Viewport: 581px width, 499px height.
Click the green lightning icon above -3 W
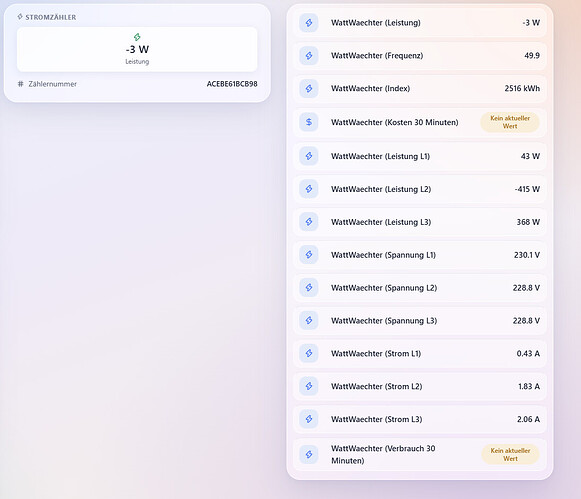click(x=137, y=37)
